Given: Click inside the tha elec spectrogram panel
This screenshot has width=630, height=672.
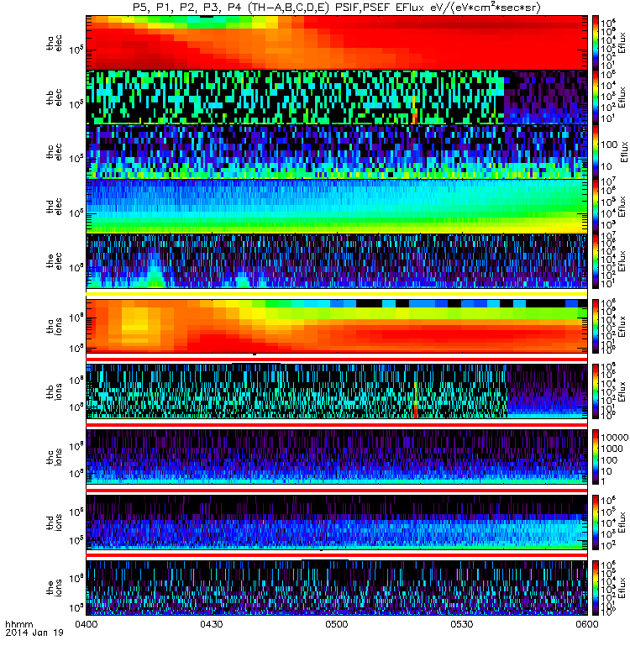Looking at the screenshot, I should pos(337,43).
